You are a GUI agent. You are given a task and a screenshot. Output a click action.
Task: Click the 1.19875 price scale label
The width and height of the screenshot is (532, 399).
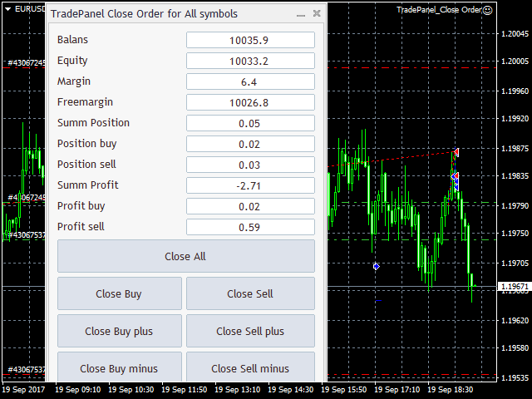(515, 148)
